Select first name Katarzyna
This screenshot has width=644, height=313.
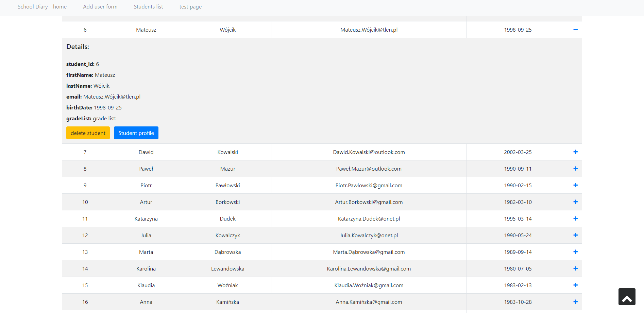pos(146,219)
